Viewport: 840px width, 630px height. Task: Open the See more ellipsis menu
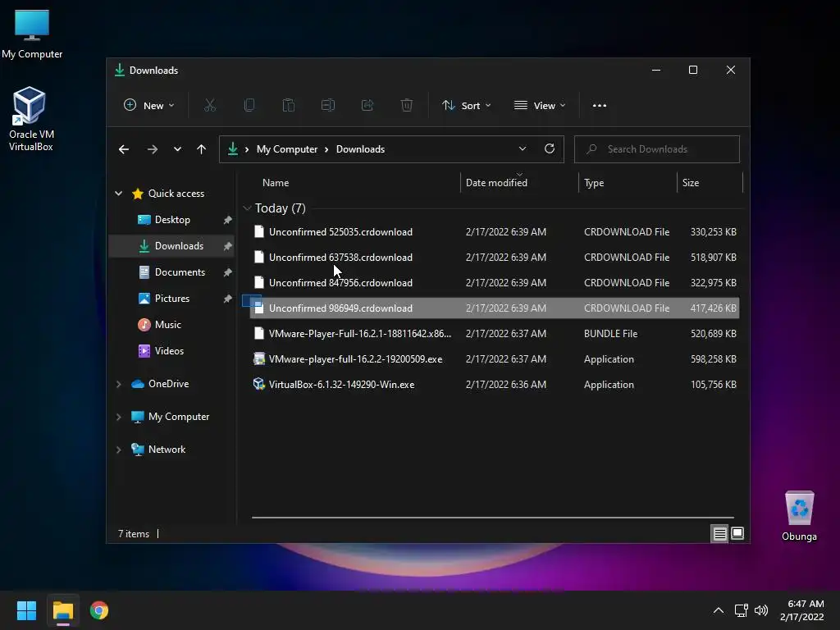click(600, 106)
